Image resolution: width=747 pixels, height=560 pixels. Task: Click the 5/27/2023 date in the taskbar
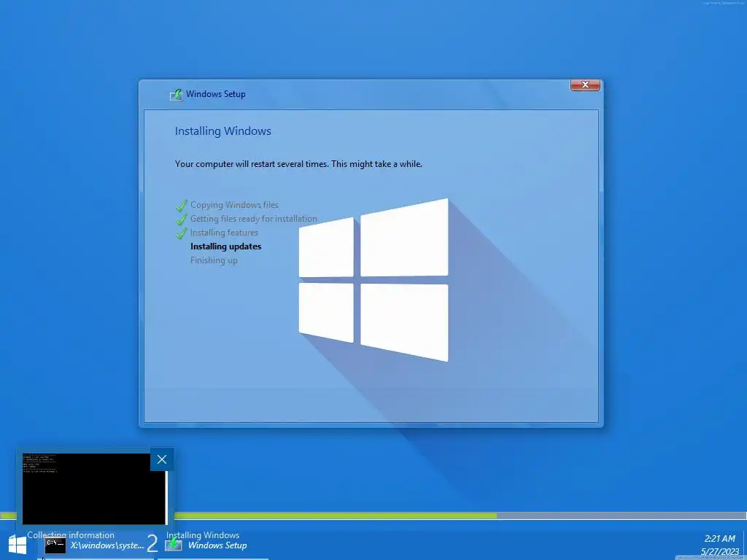[x=720, y=552]
